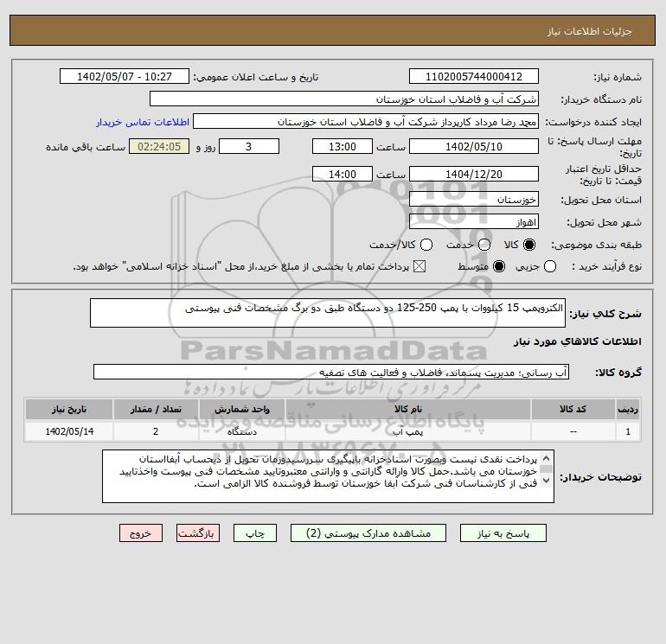Click the ردیف column header
Screen dimensions: 666x644
tap(628, 409)
